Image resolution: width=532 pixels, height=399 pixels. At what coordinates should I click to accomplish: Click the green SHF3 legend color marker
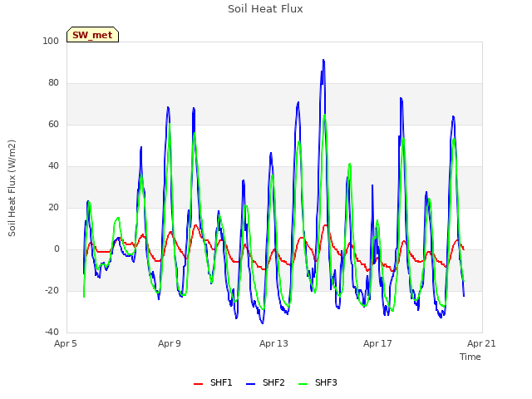[303, 384]
